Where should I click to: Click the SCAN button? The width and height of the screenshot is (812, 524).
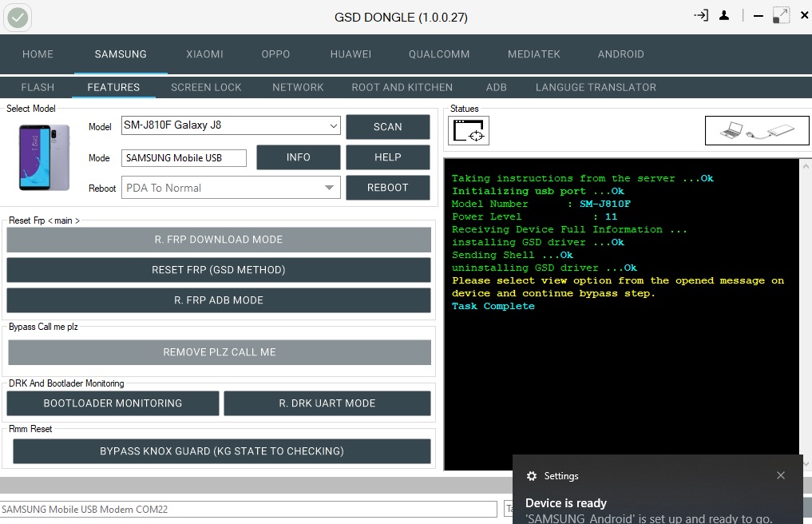click(388, 127)
